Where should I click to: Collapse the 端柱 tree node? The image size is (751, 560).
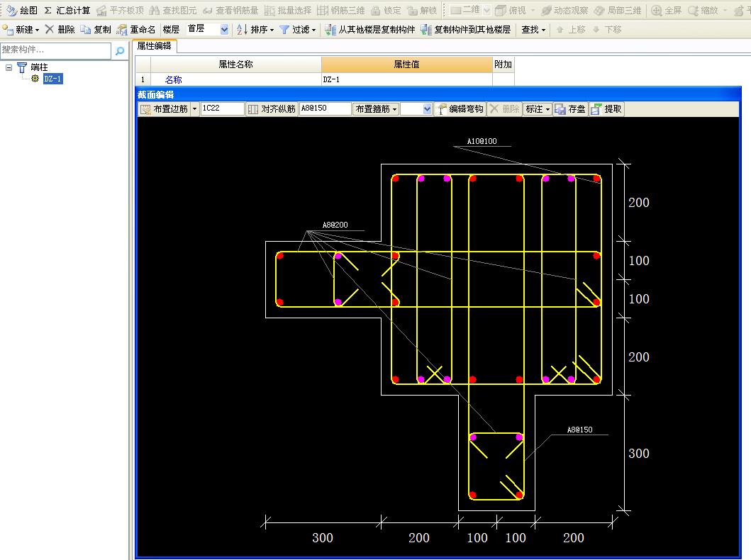click(x=9, y=67)
